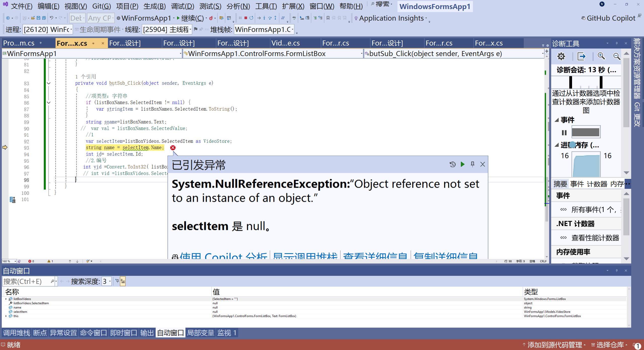Click the Save All icon in toolbar

44,18
